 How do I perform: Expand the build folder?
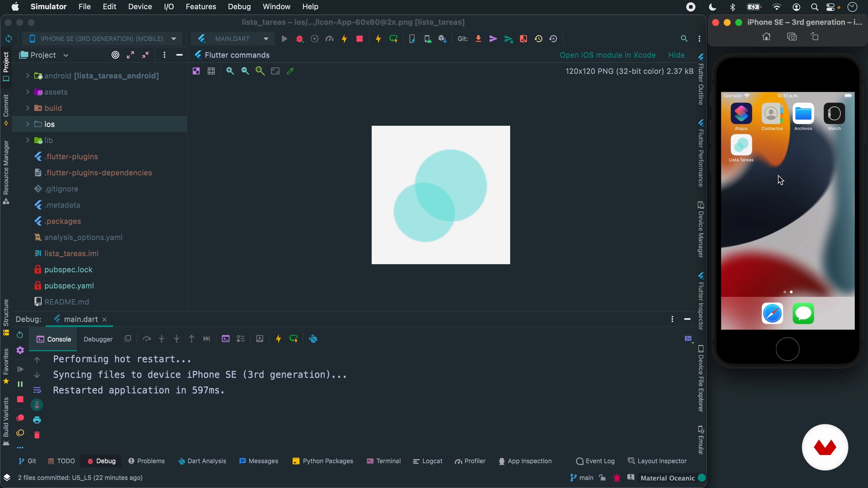(28, 108)
